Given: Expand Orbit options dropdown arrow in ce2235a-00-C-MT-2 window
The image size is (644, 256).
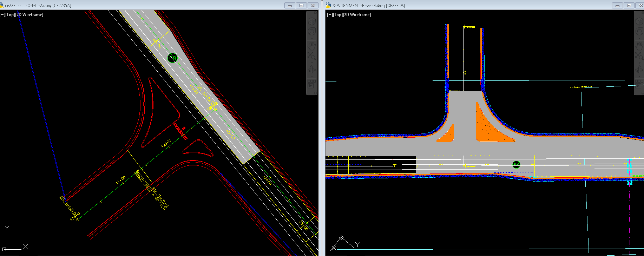Looking at the screenshot, I should point(312,76).
